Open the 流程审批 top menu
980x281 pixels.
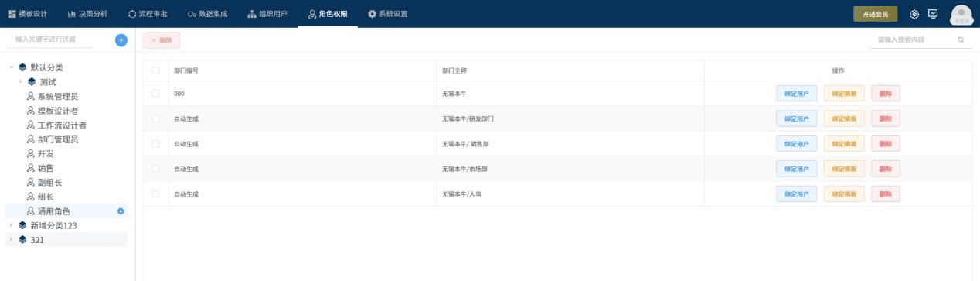[x=148, y=14]
